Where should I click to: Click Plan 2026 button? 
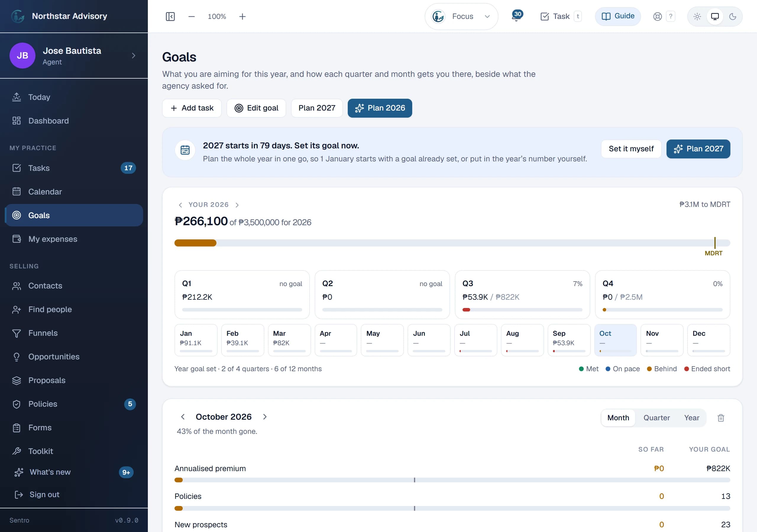click(x=380, y=108)
